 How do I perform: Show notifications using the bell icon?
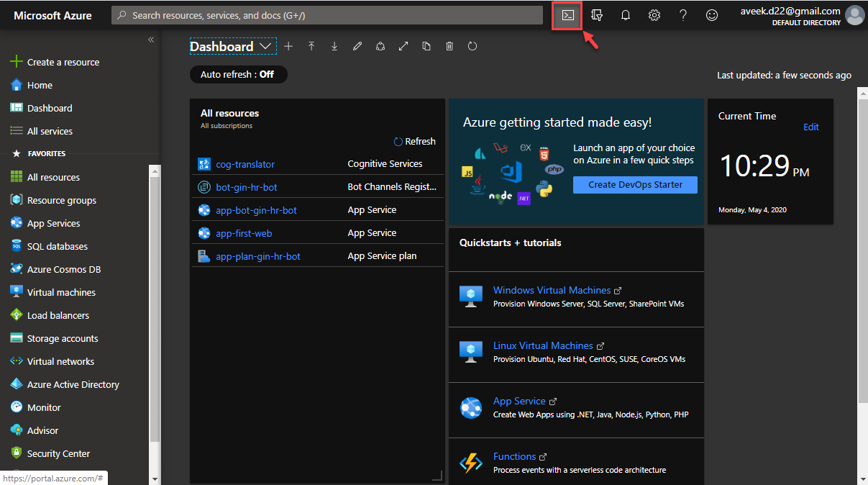click(625, 15)
